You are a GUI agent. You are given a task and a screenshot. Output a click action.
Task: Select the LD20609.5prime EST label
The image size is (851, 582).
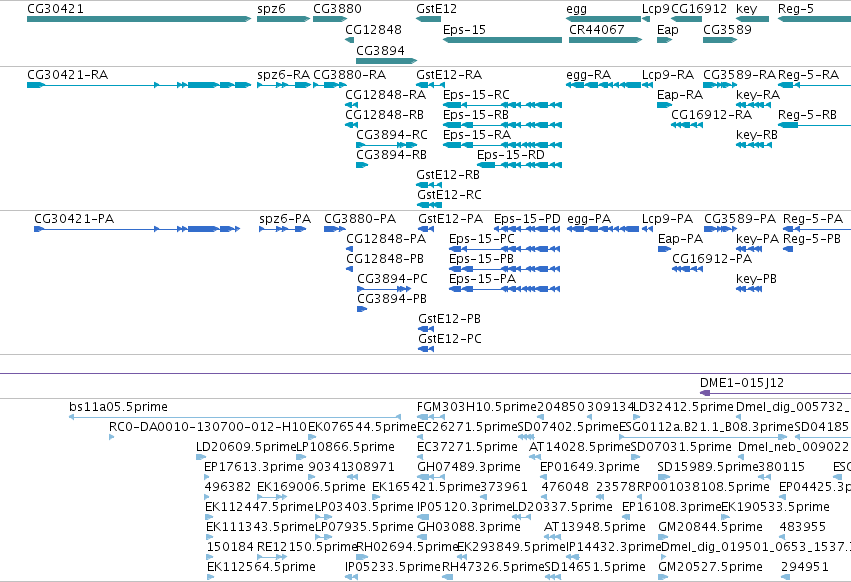[246, 447]
